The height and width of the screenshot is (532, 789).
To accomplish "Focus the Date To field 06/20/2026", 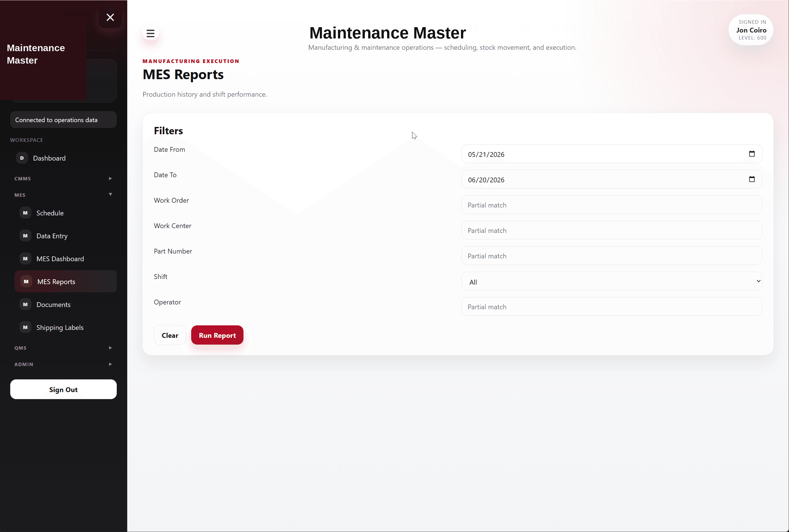I will (x=611, y=180).
